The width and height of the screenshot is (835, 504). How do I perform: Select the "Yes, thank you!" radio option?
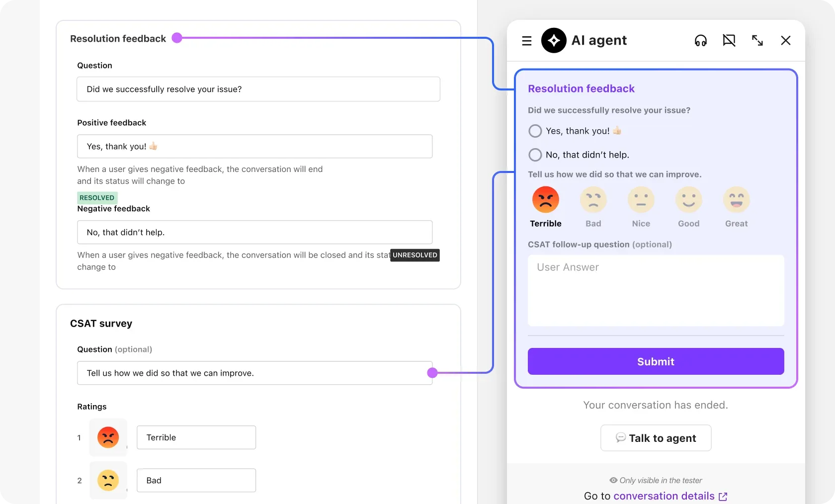(535, 131)
